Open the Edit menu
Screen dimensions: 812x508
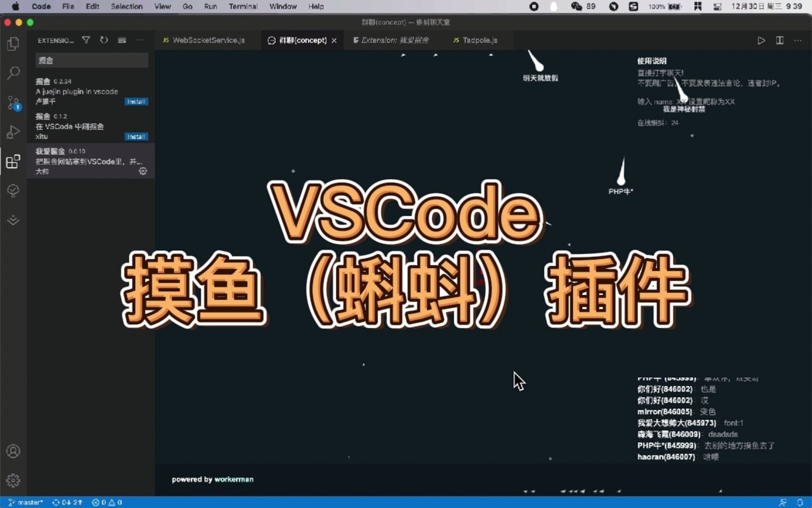(x=92, y=7)
